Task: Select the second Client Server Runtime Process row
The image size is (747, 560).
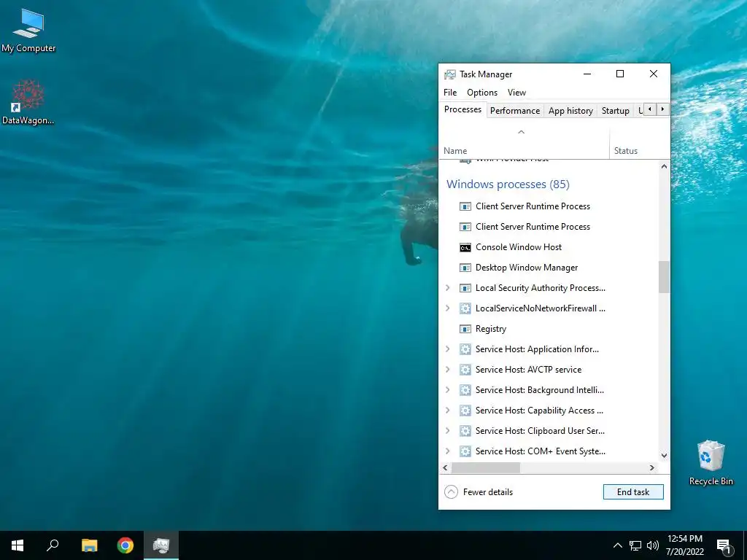Action: (549, 227)
